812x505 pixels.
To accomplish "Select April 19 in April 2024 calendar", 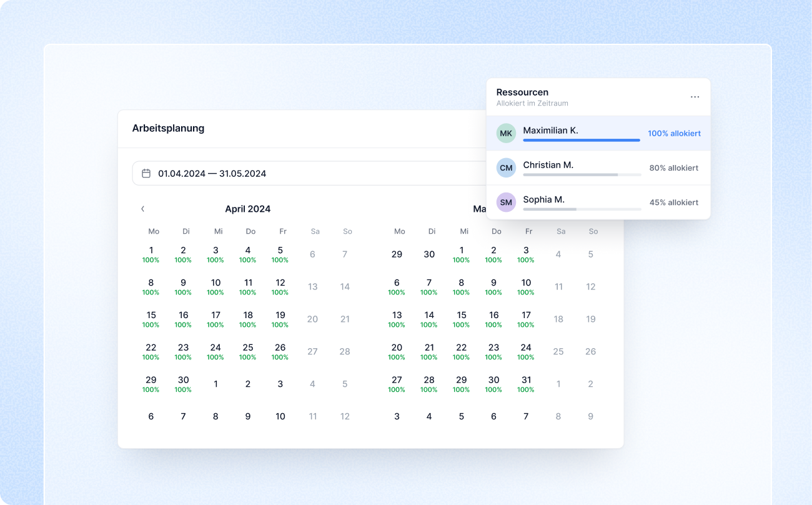I will pyautogui.click(x=280, y=319).
